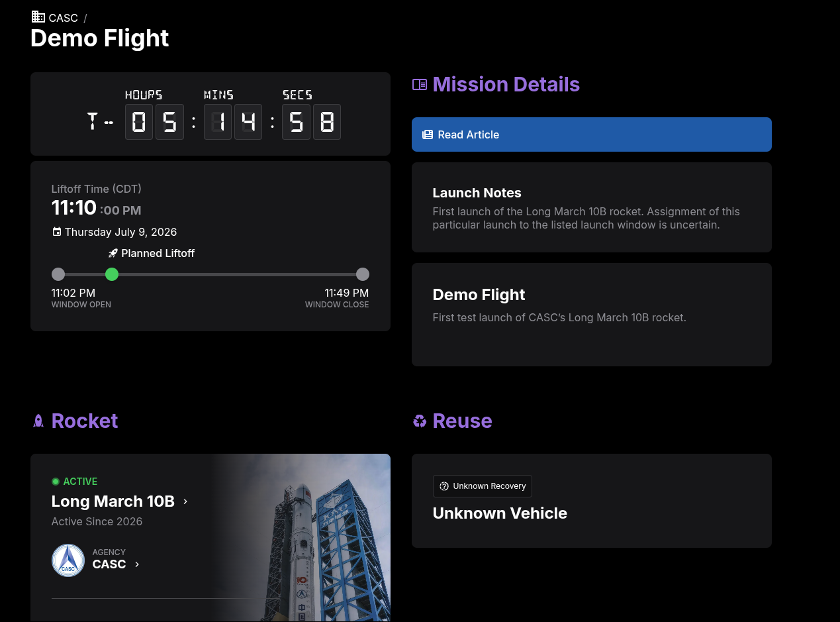The image size is (840, 622).
Task: Click the purple Rocket section icon
Action: (38, 421)
